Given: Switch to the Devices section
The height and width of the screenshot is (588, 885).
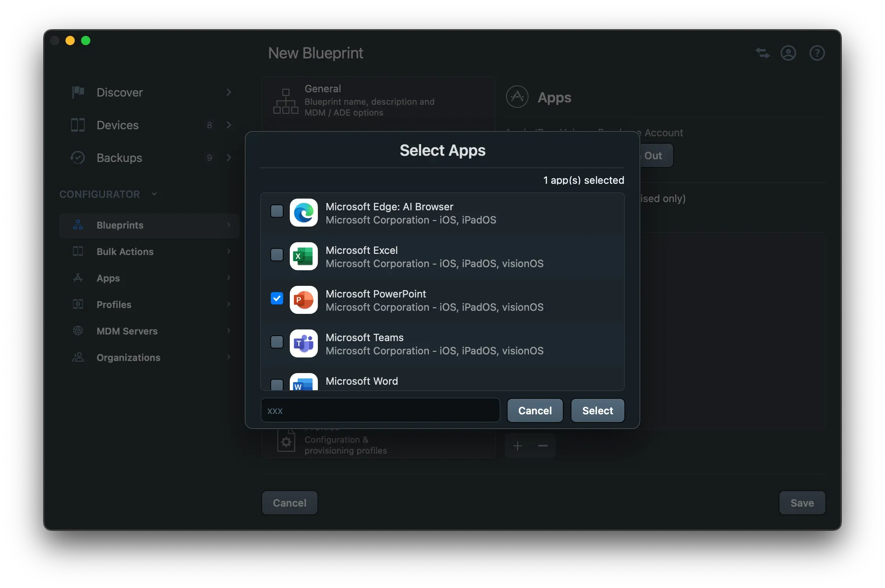Looking at the screenshot, I should coord(117,125).
